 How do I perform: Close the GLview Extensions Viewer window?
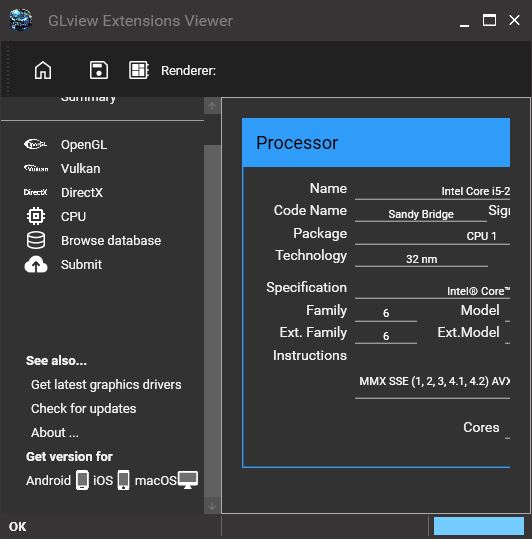click(x=514, y=20)
